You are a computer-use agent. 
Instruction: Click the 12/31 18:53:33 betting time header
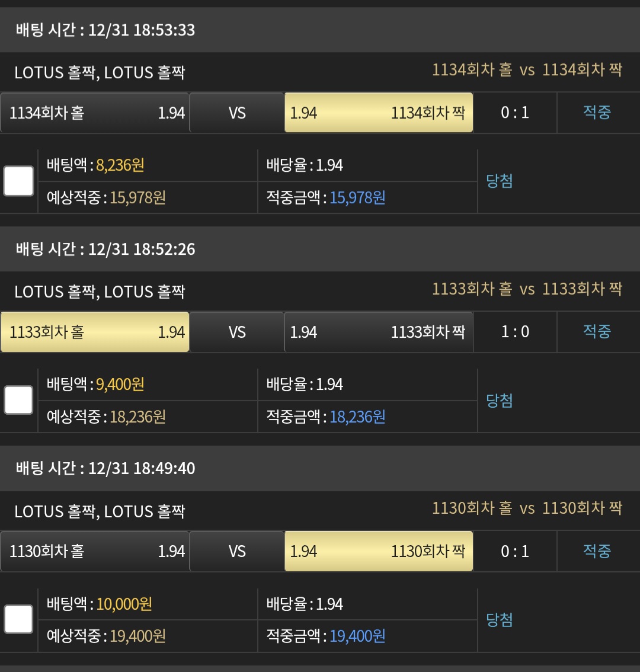[105, 30]
